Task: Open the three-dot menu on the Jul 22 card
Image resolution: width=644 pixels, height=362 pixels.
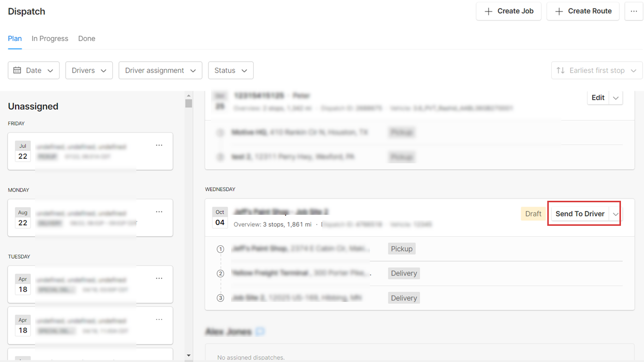Action: [159, 145]
